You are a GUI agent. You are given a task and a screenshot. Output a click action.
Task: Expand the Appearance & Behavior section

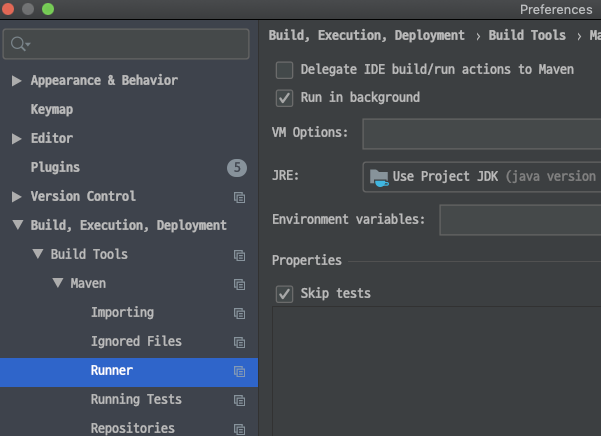16,80
